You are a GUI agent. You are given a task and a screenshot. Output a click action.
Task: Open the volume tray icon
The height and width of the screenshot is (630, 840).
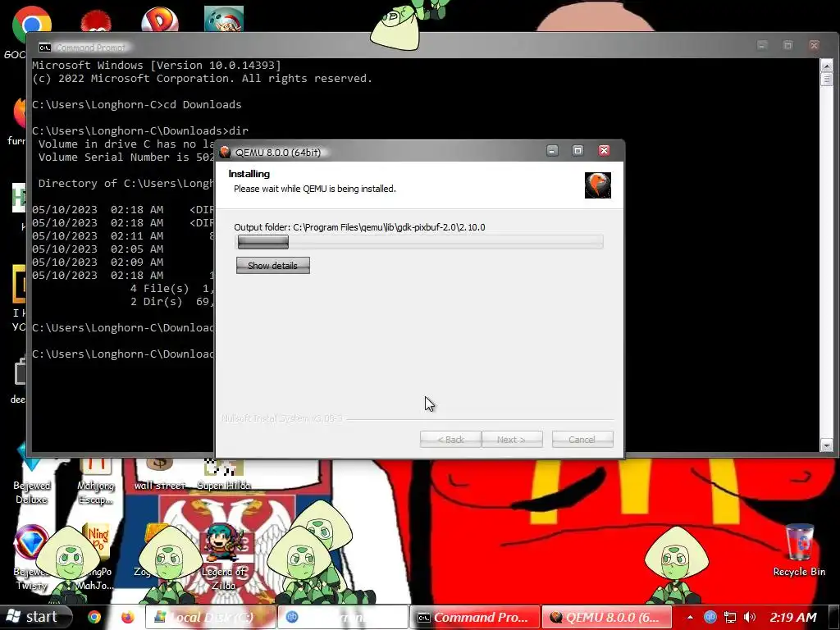(x=750, y=617)
